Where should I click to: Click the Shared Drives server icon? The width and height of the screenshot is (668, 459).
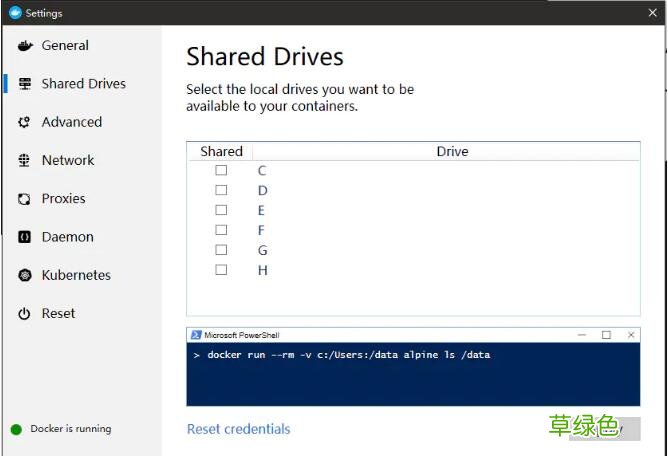click(x=25, y=84)
